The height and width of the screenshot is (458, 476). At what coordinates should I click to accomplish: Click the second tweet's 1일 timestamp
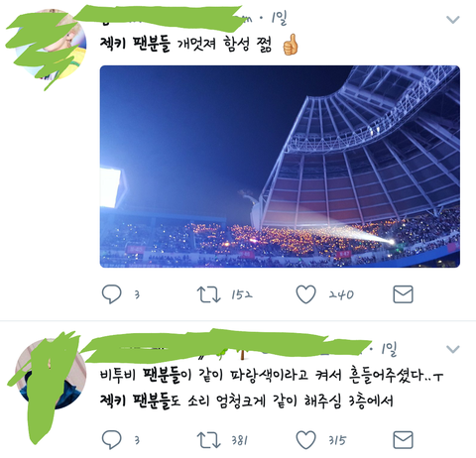pyautogui.click(x=389, y=349)
